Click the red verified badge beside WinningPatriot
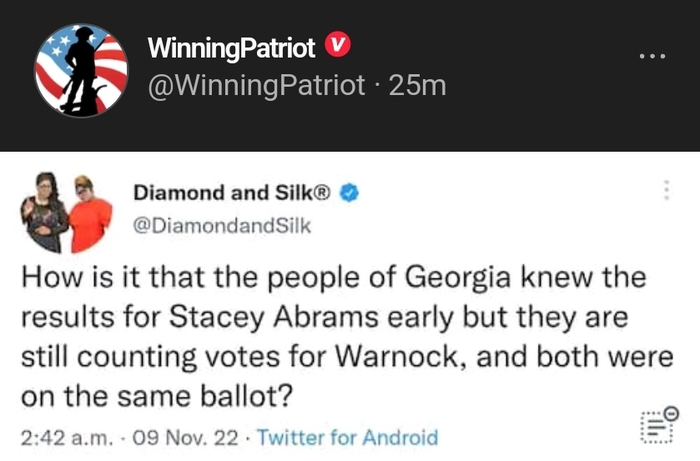Viewport: 700px width, 461px height. [340, 46]
